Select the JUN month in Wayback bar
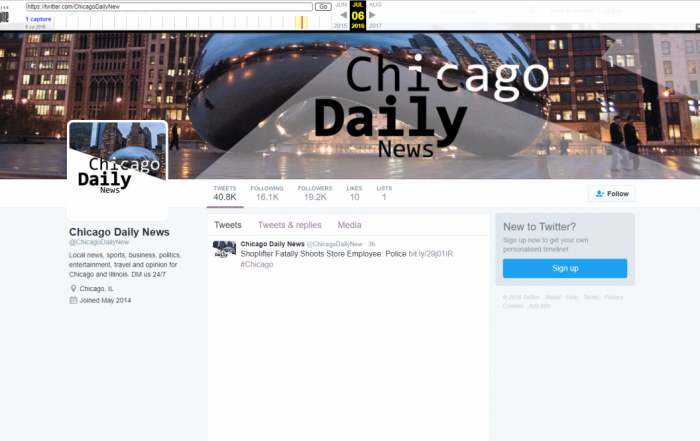Image resolution: width=700 pixels, height=441 pixels. (x=341, y=4)
